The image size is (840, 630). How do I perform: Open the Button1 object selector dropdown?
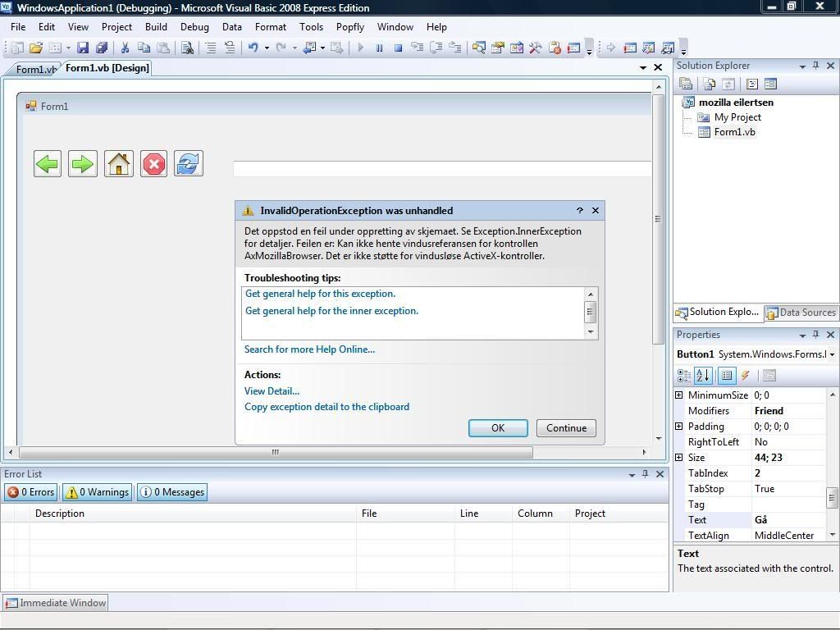coord(831,354)
